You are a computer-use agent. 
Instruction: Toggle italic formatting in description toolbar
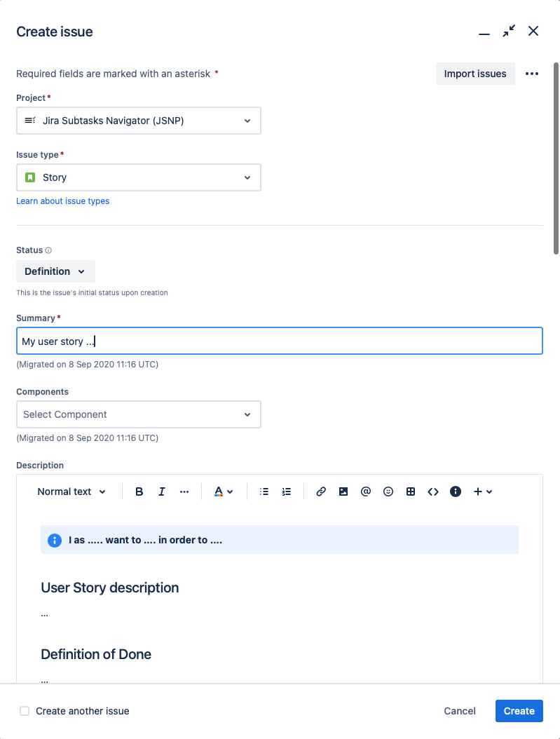click(161, 491)
